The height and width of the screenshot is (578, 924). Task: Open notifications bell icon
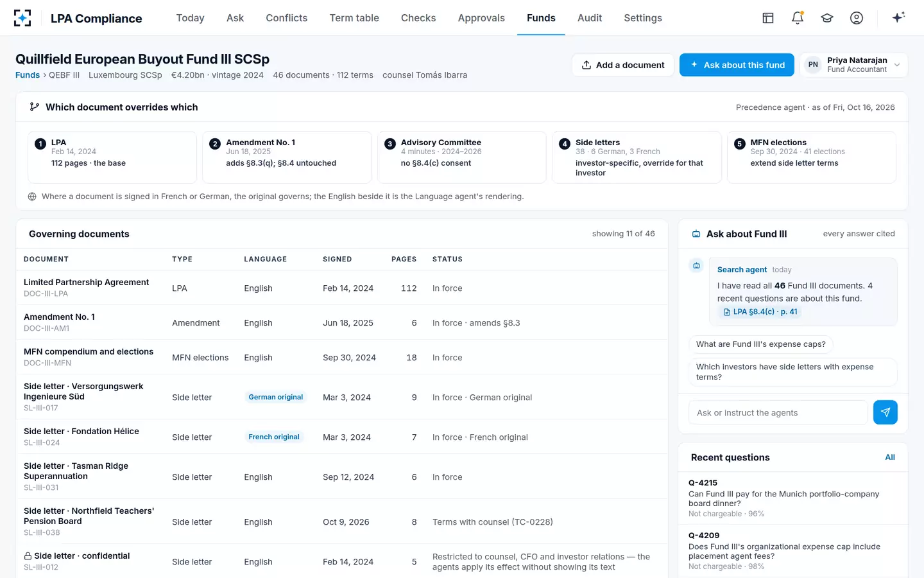(798, 18)
